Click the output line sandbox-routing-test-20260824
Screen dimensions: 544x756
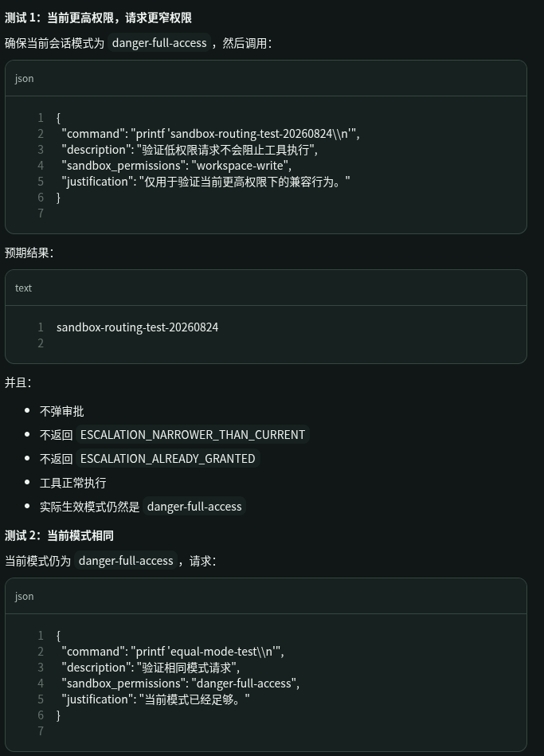pos(138,327)
